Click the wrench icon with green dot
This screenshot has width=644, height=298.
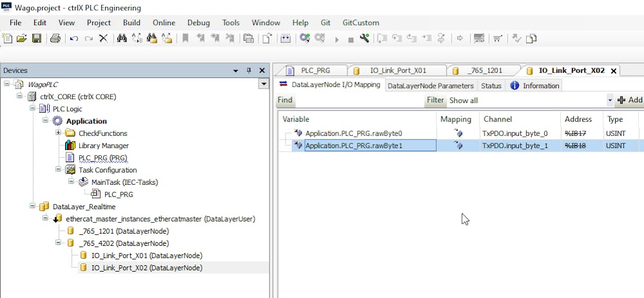pyautogui.click(x=364, y=39)
